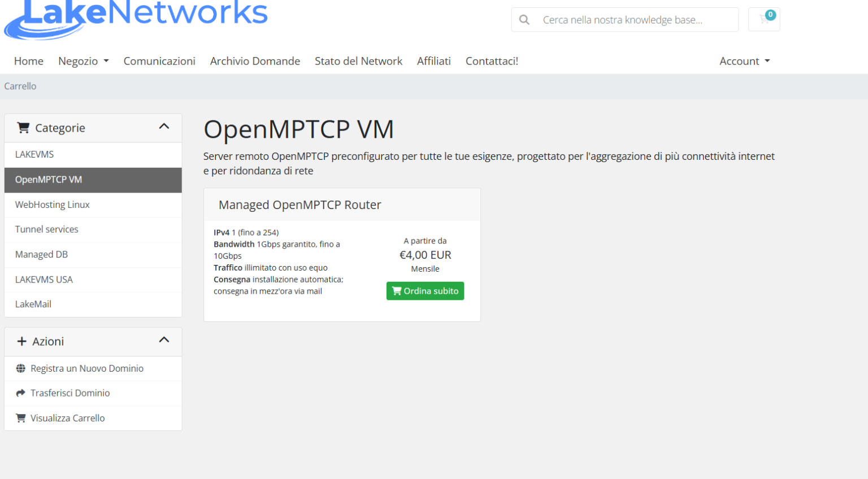The image size is (868, 479).
Task: Click the cart badge showing 0
Action: 770,15
